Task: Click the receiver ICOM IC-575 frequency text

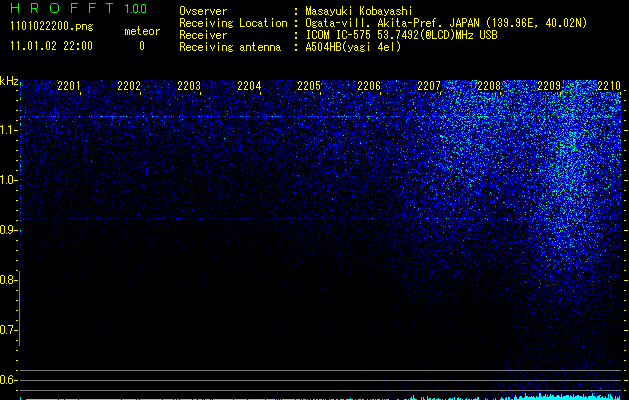Action: 401,35
